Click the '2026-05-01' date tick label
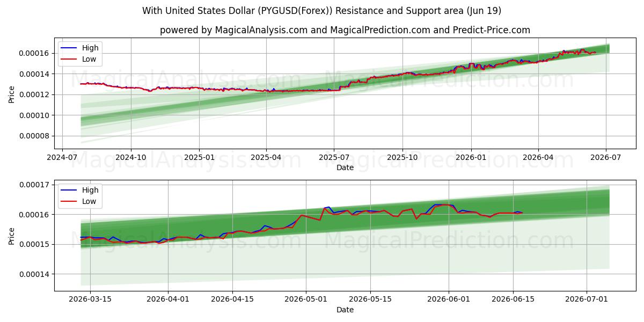The width and height of the screenshot is (644, 322). click(x=306, y=299)
